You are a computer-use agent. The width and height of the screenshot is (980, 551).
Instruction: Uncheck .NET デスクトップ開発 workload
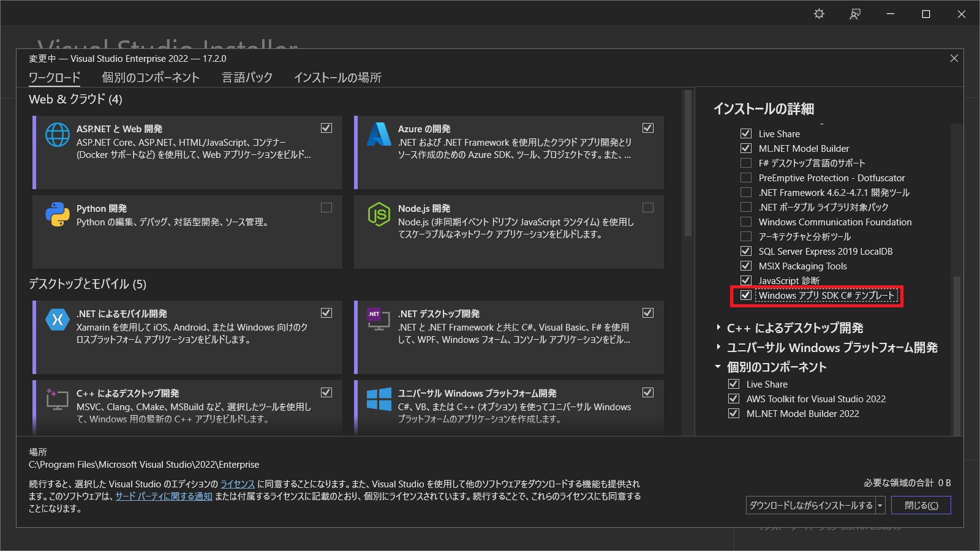(x=648, y=313)
